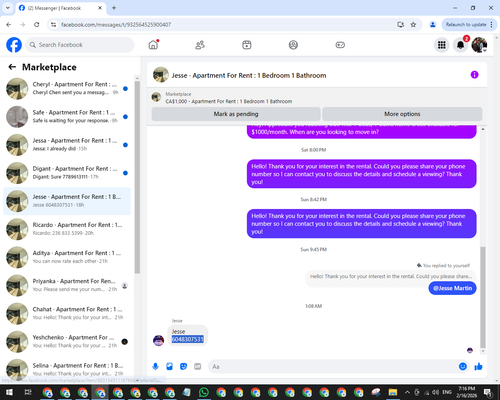500x400 pixels.
Task: Click the conversation title Jesse - Apartment For Rent
Action: (x=249, y=75)
